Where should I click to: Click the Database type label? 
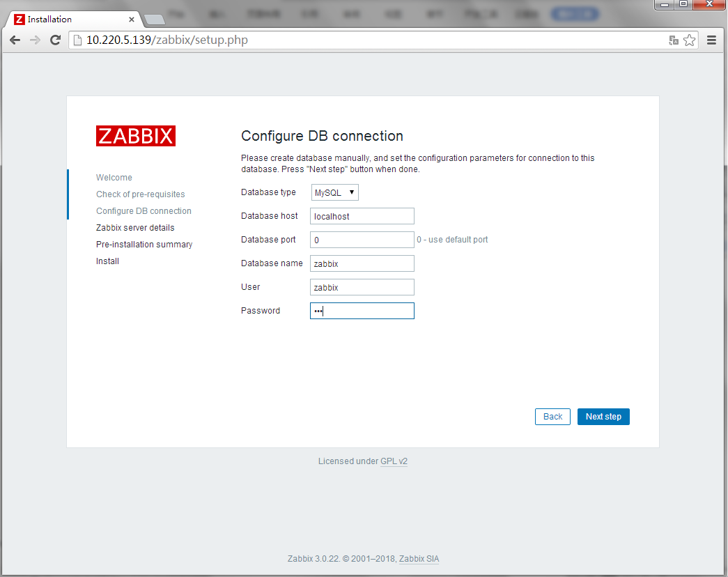tap(268, 192)
